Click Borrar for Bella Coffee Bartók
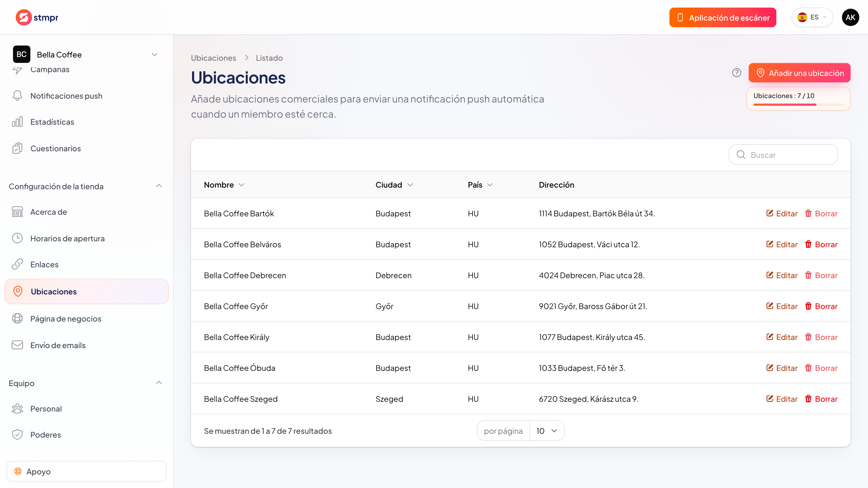Screen dimensions: 868x488 tap(821, 213)
